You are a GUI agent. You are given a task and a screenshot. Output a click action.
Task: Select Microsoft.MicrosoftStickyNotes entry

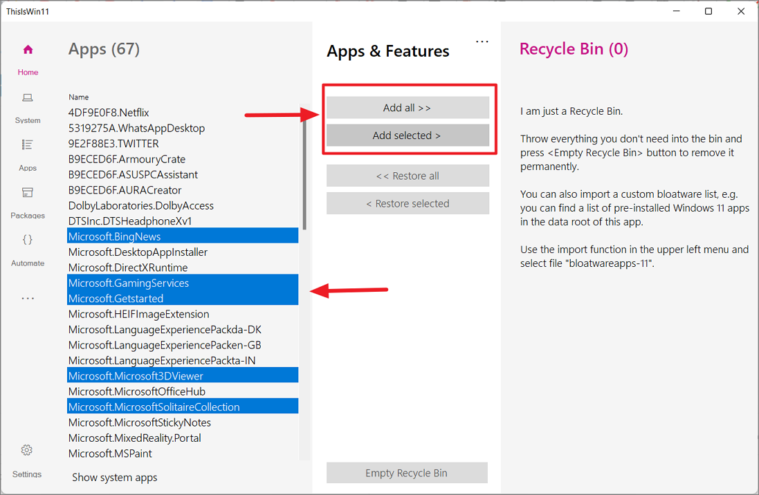(x=182, y=422)
